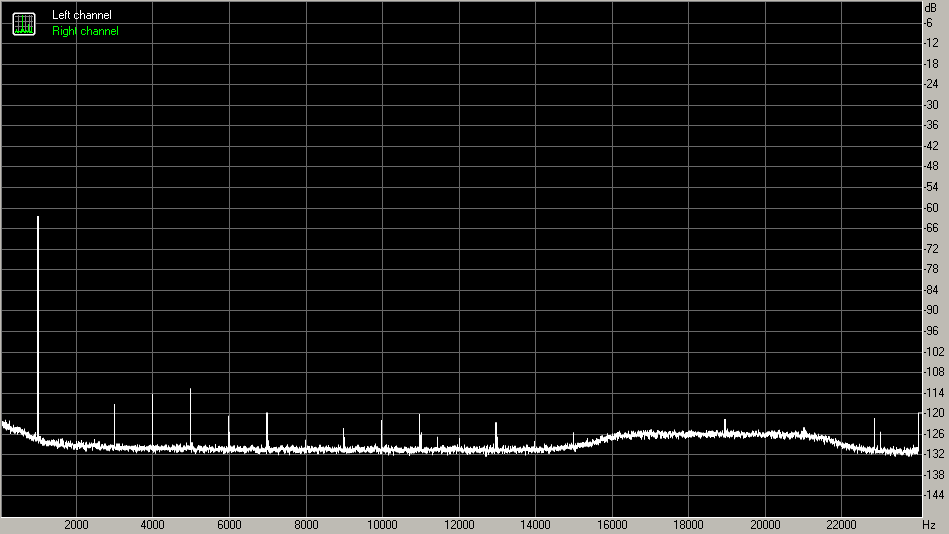Click the 6000 Hz frequency axis label
Screen dimensions: 949x534
coord(229,525)
